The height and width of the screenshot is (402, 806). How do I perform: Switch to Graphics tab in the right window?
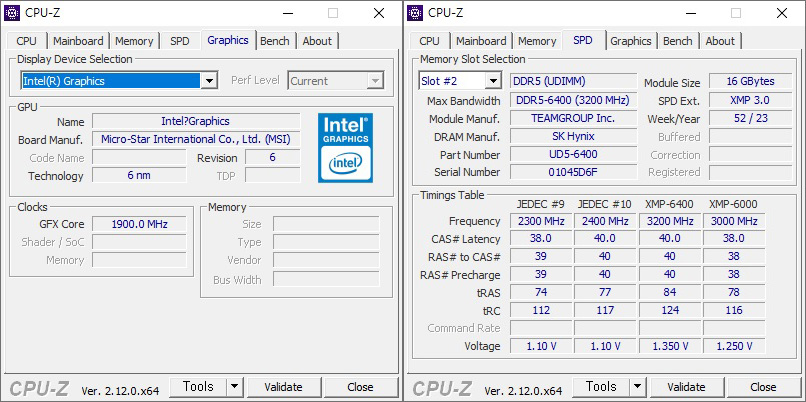631,41
